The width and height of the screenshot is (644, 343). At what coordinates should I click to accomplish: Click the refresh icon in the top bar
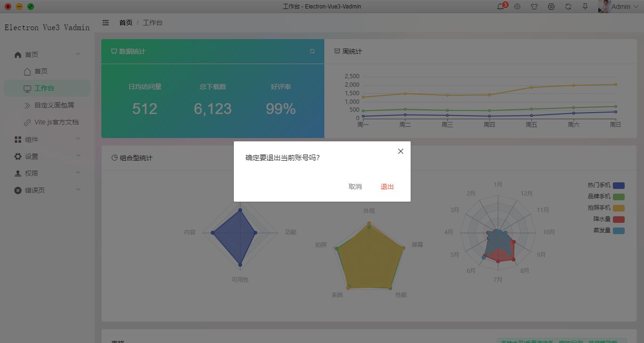point(568,6)
